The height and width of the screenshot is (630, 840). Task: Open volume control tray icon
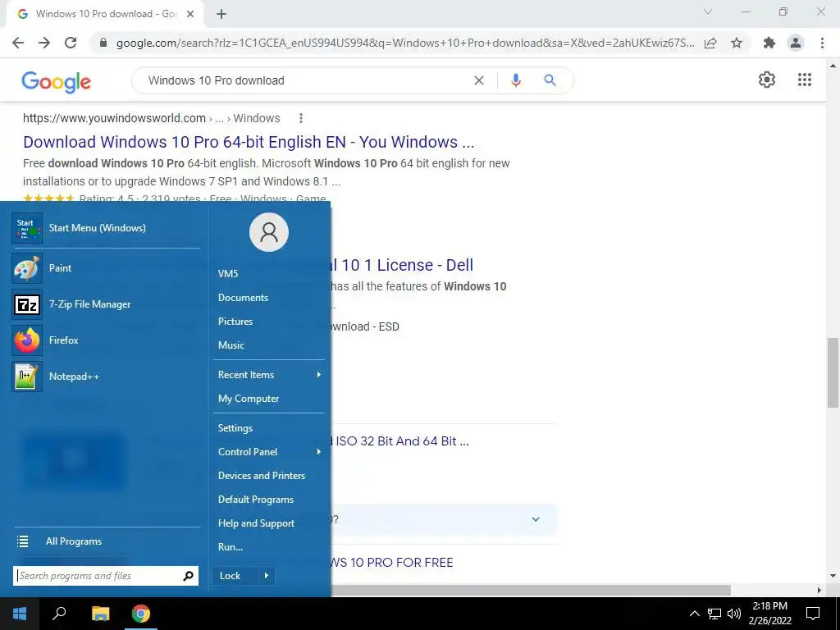tap(734, 614)
